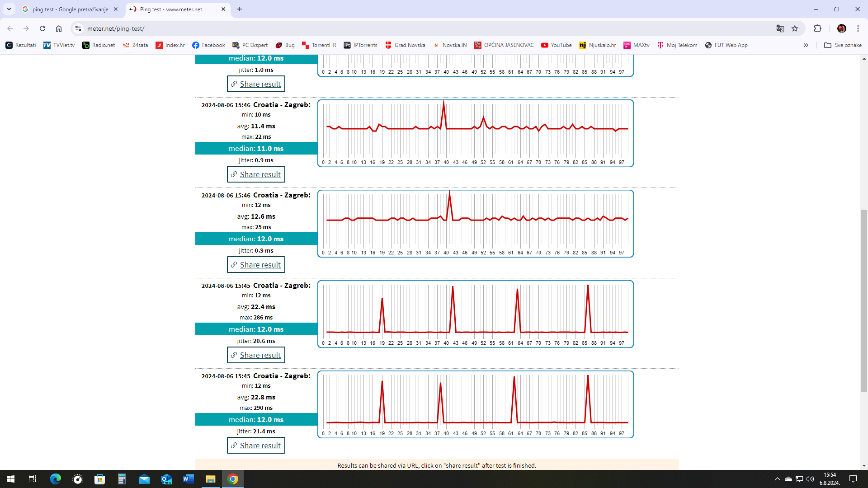The width and height of the screenshot is (868, 488).
Task: Click the Google Translate icon in address bar
Action: pos(780,28)
